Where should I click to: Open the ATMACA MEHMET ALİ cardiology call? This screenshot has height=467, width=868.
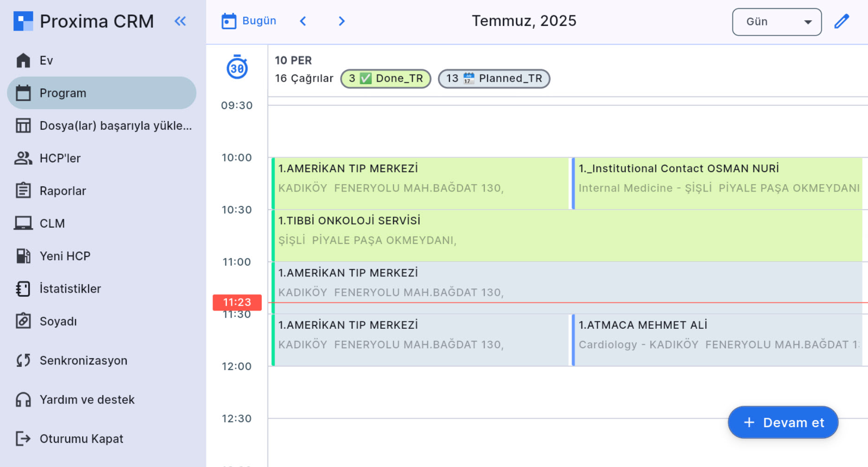717,335
